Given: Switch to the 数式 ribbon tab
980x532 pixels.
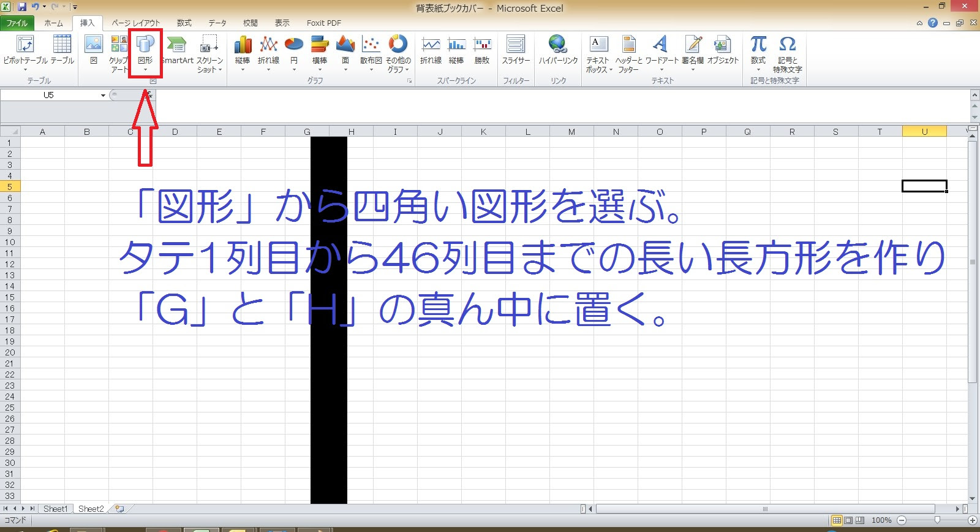Looking at the screenshot, I should click(x=184, y=23).
